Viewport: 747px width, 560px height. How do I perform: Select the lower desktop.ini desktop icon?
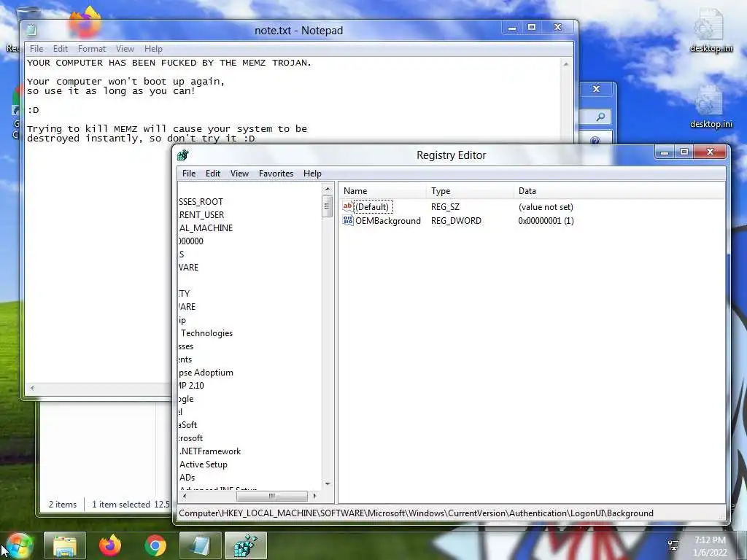click(711, 107)
